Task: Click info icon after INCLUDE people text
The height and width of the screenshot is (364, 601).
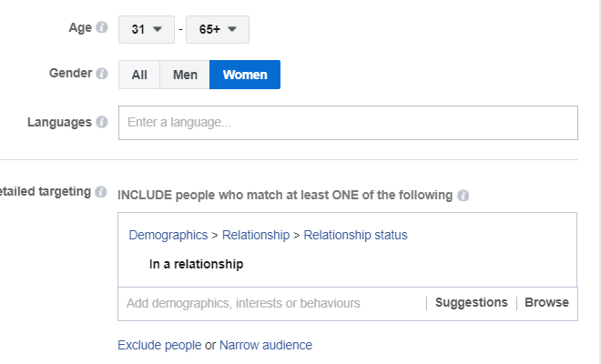Action: [463, 196]
